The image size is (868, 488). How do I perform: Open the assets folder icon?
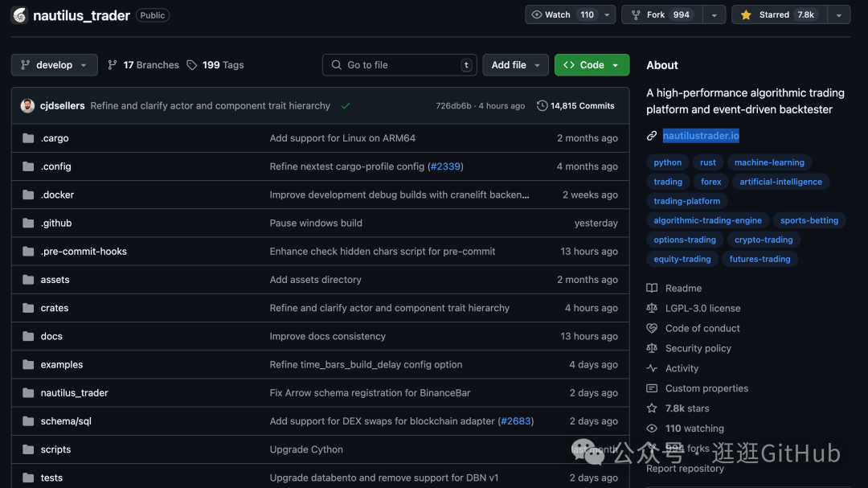(x=28, y=279)
